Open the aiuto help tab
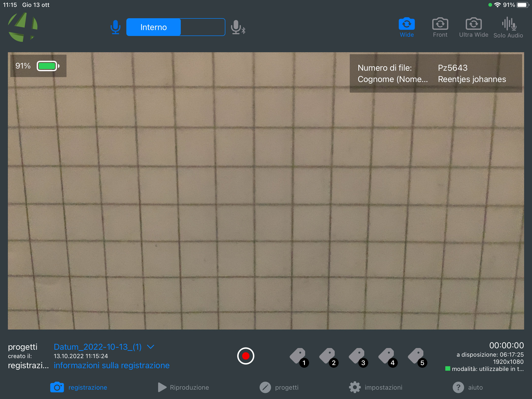 [467, 387]
